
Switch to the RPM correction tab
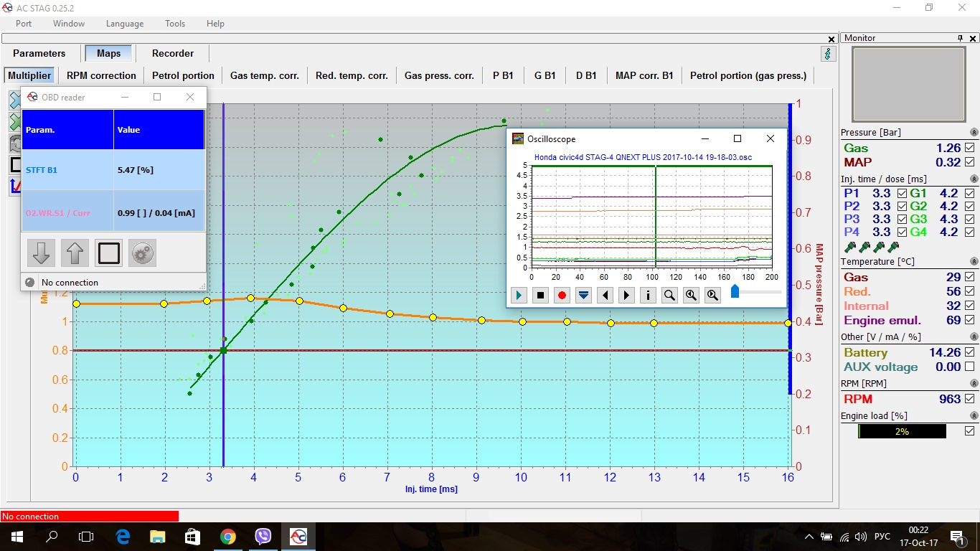(x=101, y=75)
